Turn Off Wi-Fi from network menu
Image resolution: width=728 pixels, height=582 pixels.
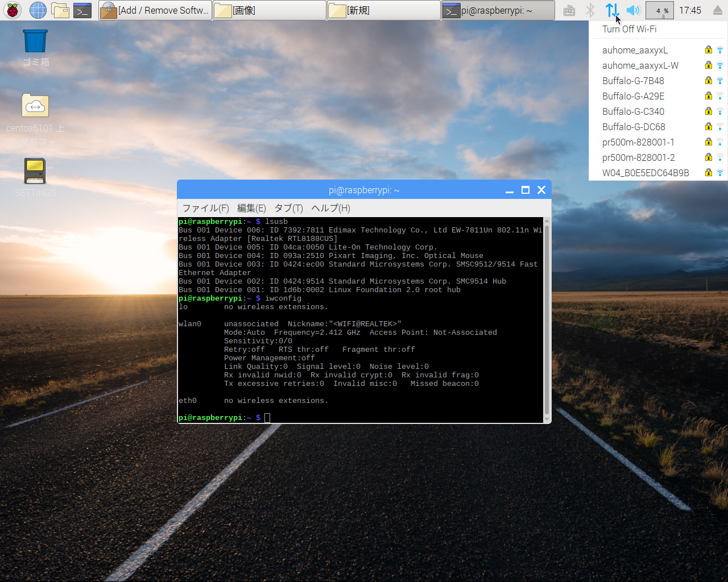point(629,29)
